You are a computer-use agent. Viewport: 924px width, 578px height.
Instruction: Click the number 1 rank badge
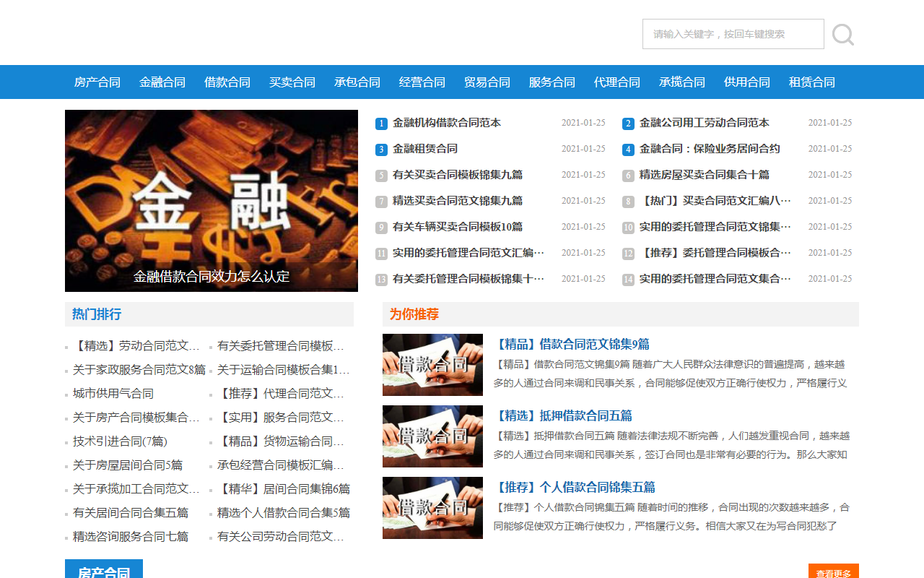pos(382,124)
